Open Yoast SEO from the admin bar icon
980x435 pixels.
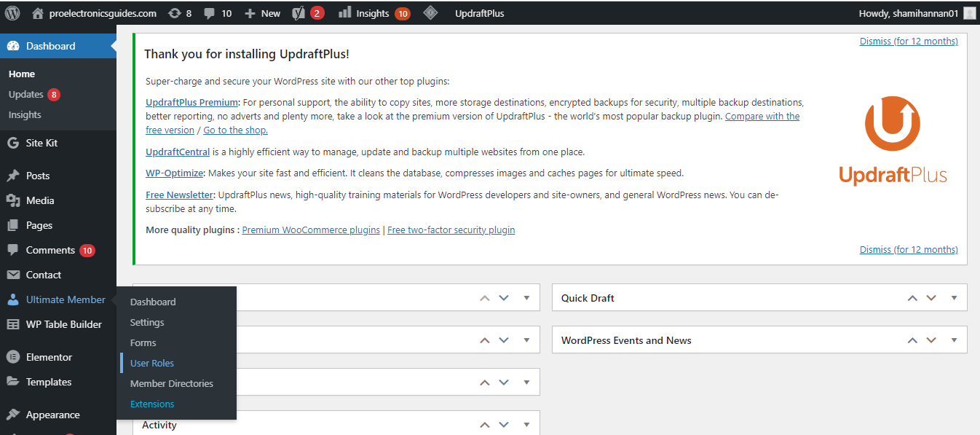coord(299,12)
